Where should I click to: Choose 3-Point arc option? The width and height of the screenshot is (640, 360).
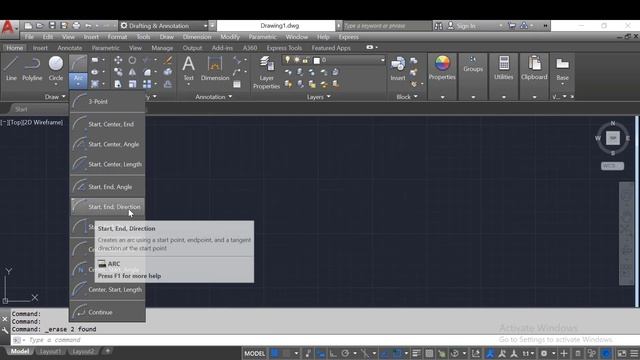click(x=107, y=102)
